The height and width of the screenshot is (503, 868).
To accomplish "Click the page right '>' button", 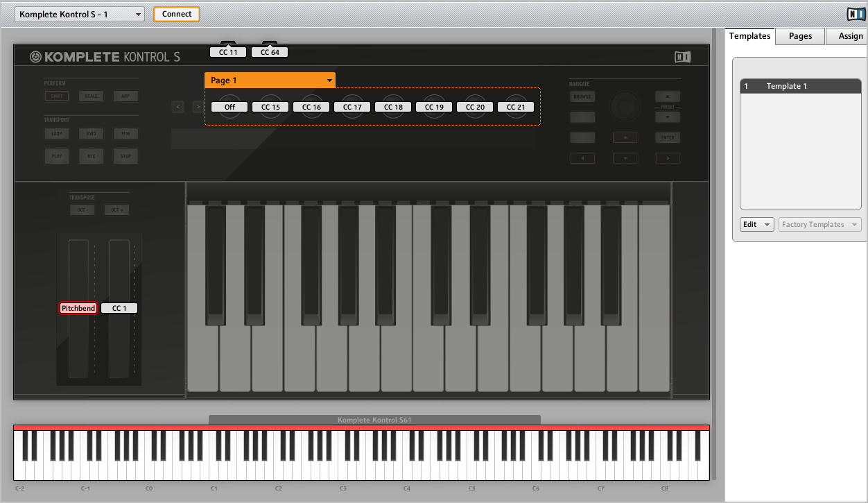I will point(198,106).
